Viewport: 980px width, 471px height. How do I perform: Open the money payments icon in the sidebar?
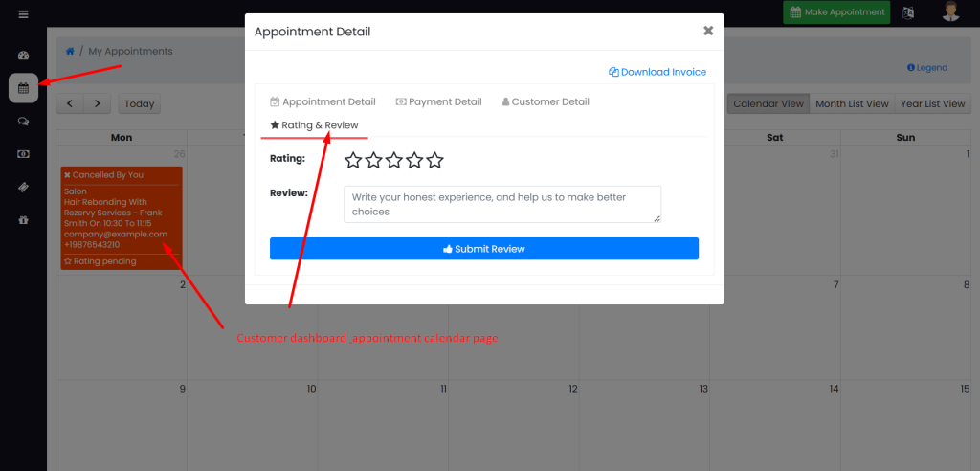click(x=24, y=154)
